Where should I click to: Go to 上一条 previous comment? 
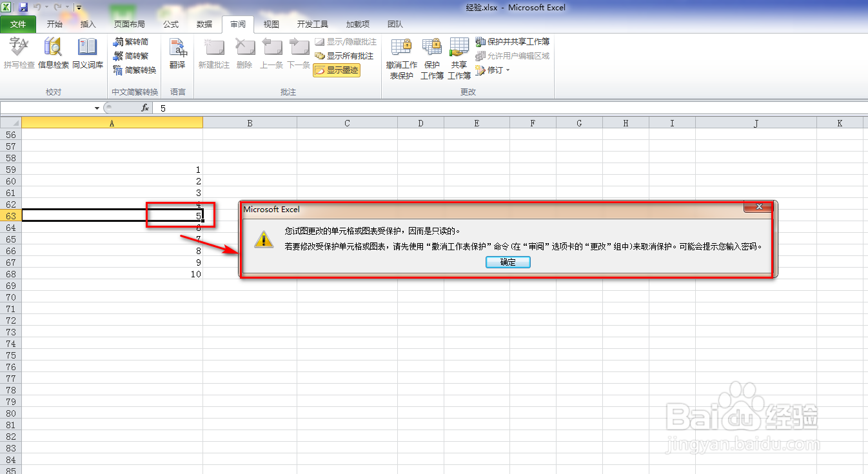pos(271,54)
